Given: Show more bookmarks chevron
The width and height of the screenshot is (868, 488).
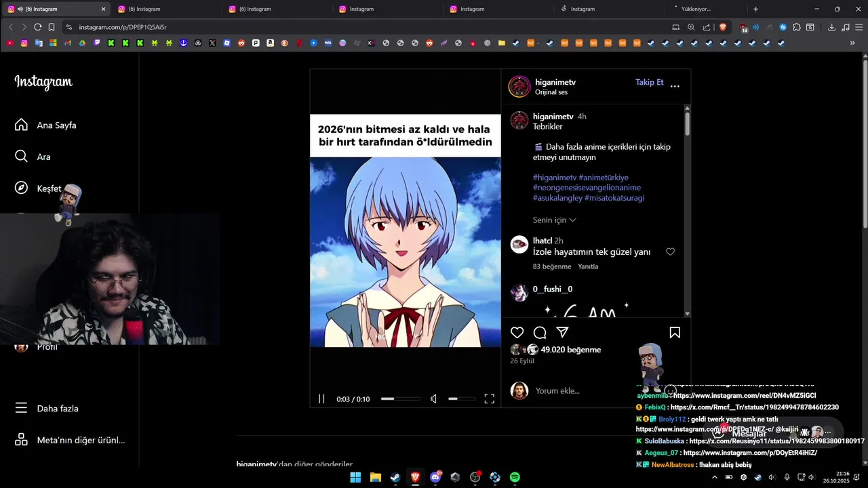Looking at the screenshot, I should (852, 43).
